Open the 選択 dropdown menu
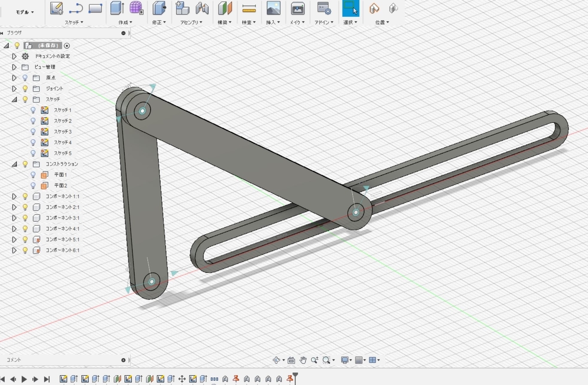Screen dimensions: 588x385 click(351, 22)
